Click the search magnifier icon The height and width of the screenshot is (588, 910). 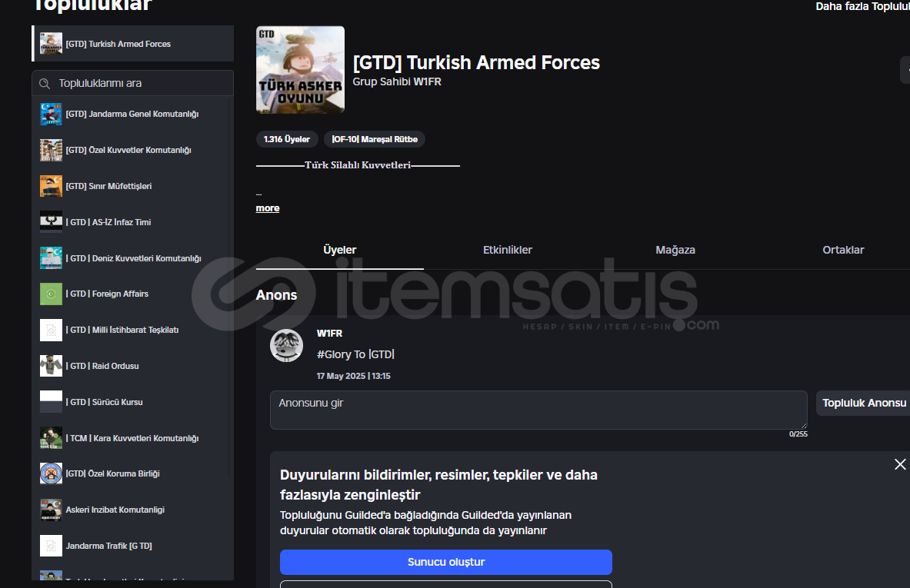(x=45, y=84)
